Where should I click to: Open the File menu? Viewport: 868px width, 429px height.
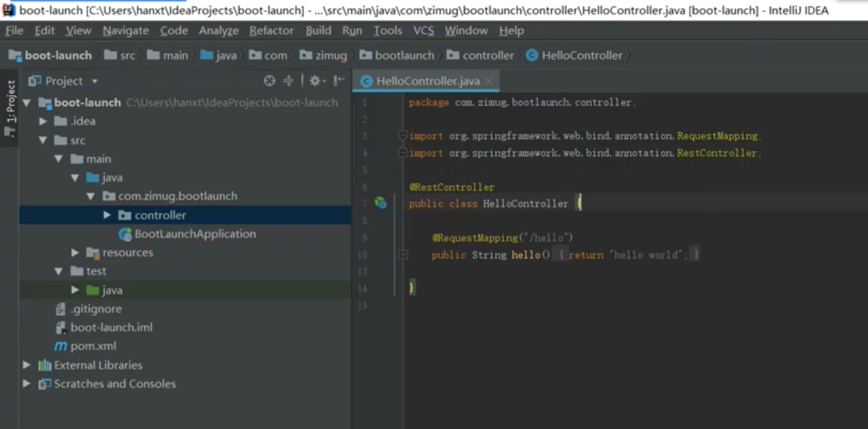click(x=14, y=31)
